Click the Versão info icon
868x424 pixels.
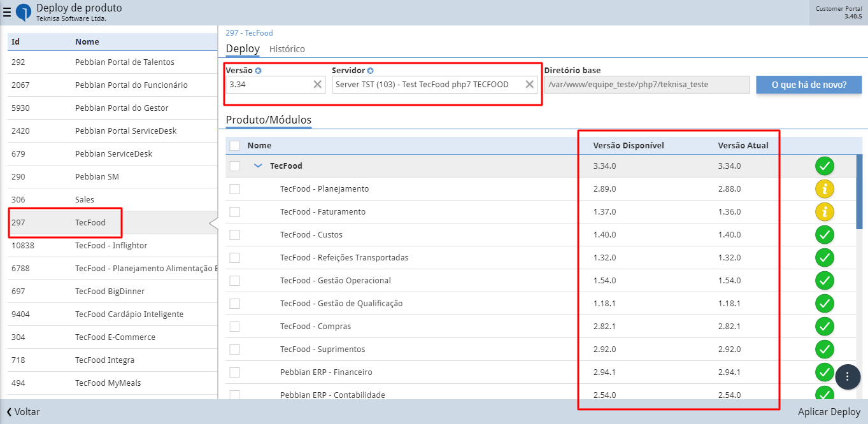click(259, 71)
